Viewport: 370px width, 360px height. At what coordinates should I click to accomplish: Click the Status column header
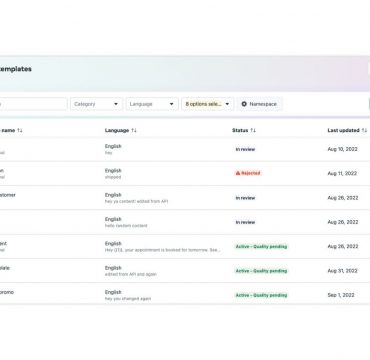tap(240, 130)
